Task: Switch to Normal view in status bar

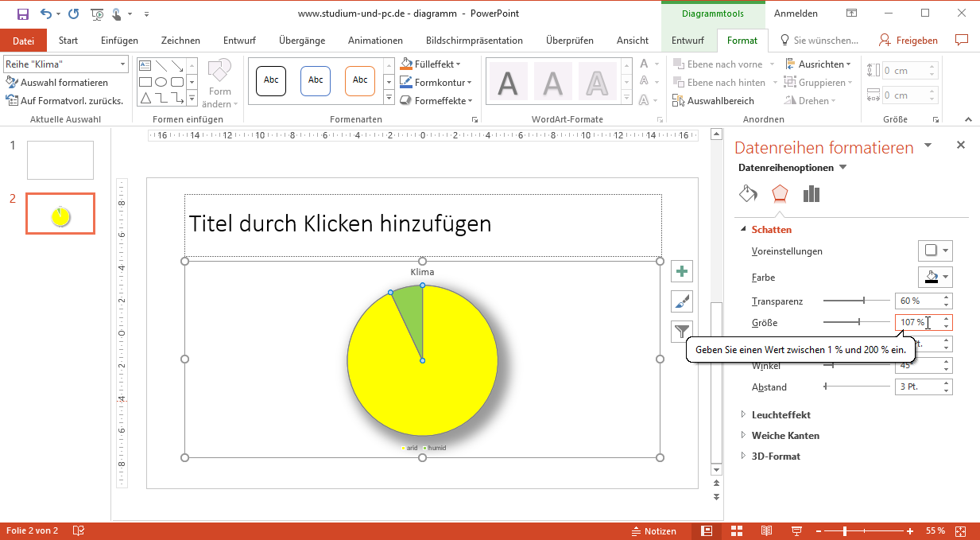Action: tap(707, 530)
